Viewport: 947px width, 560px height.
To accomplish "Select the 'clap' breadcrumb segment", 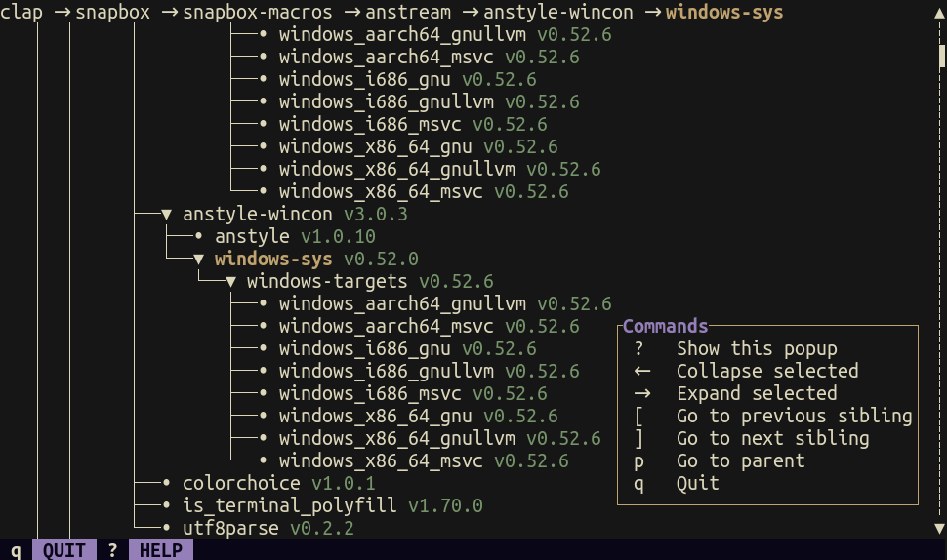I will [21, 13].
